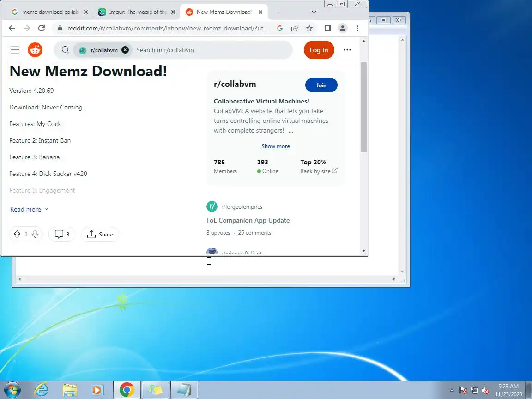Expand Show more community description
This screenshot has width=532, height=399.
[276, 146]
